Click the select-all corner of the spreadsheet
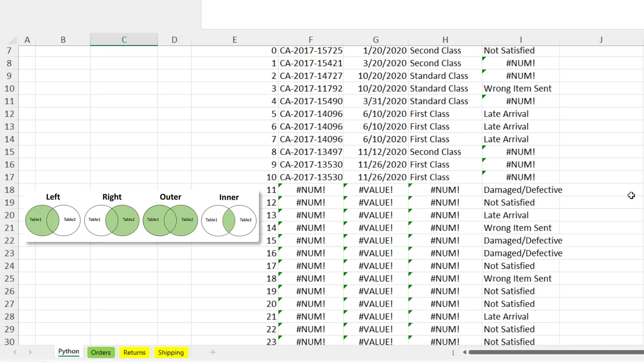Image resolution: width=644 pixels, height=362 pixels. click(12, 39)
